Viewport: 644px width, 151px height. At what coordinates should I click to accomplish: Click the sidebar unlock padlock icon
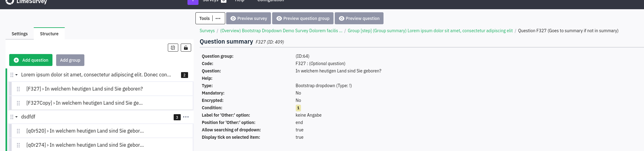tap(186, 48)
